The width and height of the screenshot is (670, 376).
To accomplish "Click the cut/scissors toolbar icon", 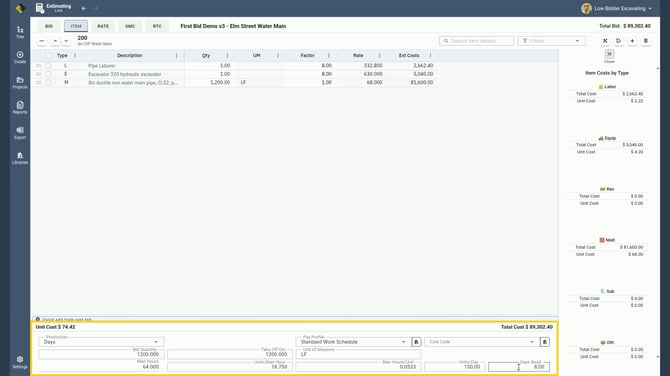I will (605, 41).
